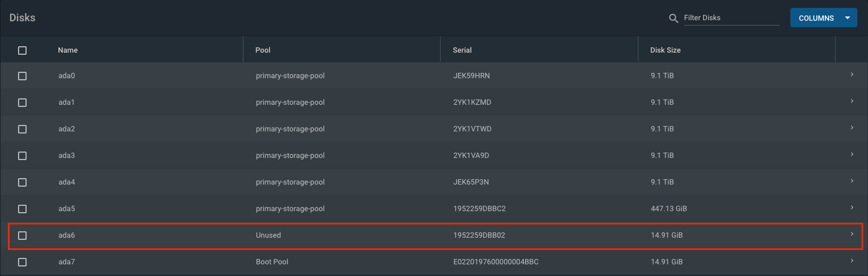Click the Serial column header
Screen dimensions: 868x276
pos(462,50)
